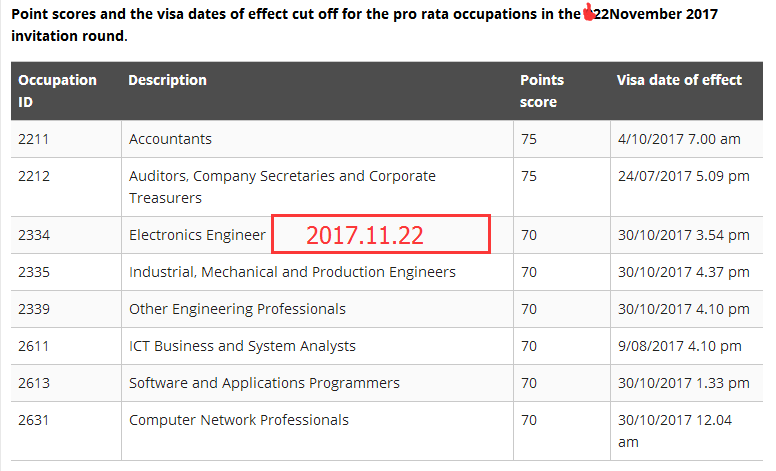Click the Visa date of effect header
This screenshot has height=471, width=776.
679,80
